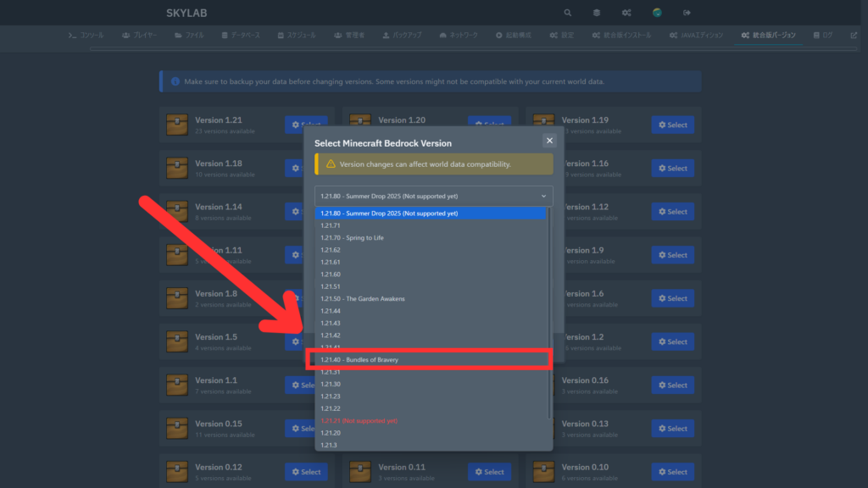Pick version 1.21.42 option

(x=431, y=335)
